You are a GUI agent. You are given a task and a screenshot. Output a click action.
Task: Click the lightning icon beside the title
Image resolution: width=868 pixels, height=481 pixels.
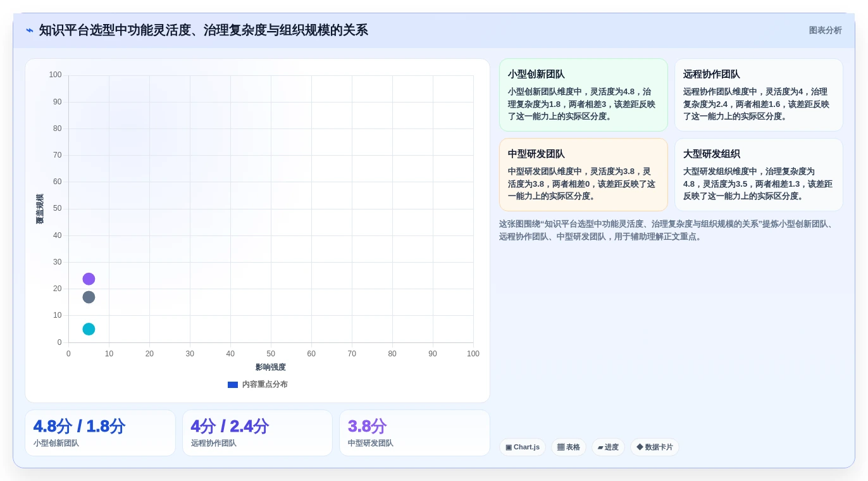(30, 30)
